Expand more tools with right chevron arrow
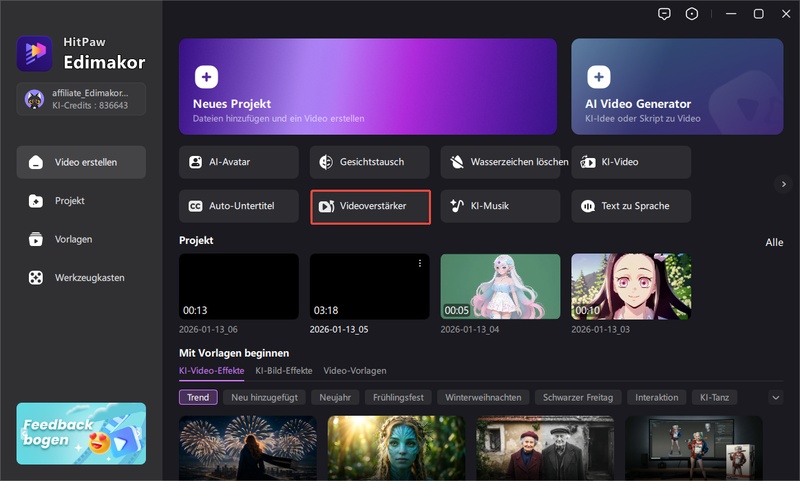 pyautogui.click(x=784, y=184)
